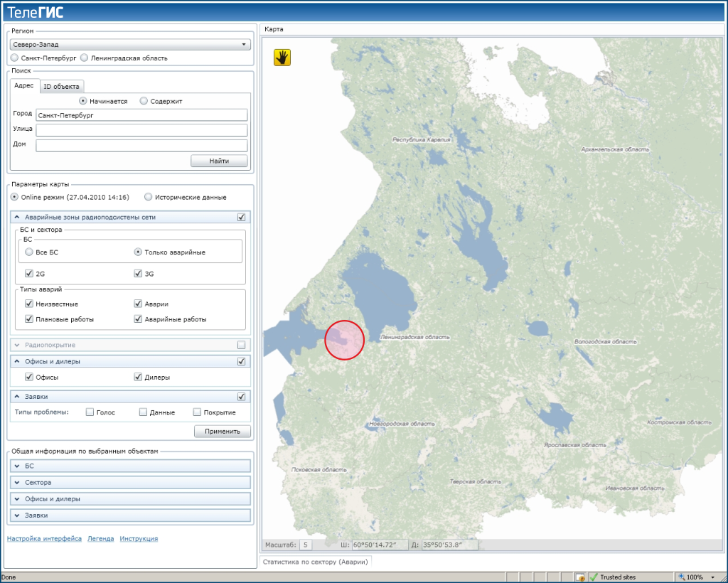728x583 pixels.
Task: Open the Северо-Запад region dropdown
Action: coord(130,44)
